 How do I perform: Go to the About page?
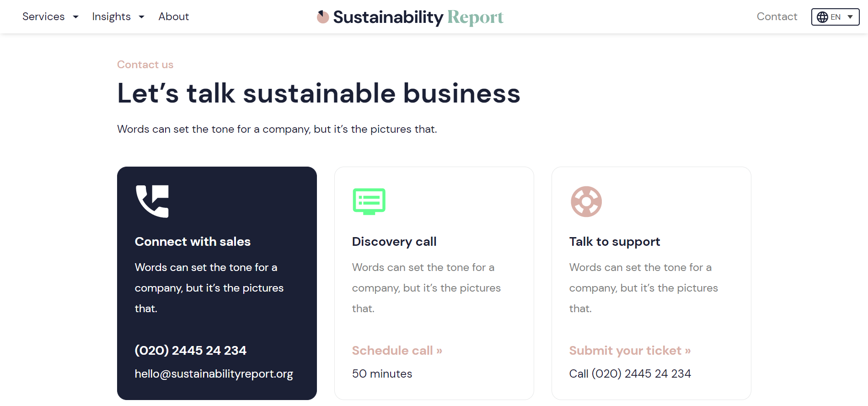click(x=173, y=16)
